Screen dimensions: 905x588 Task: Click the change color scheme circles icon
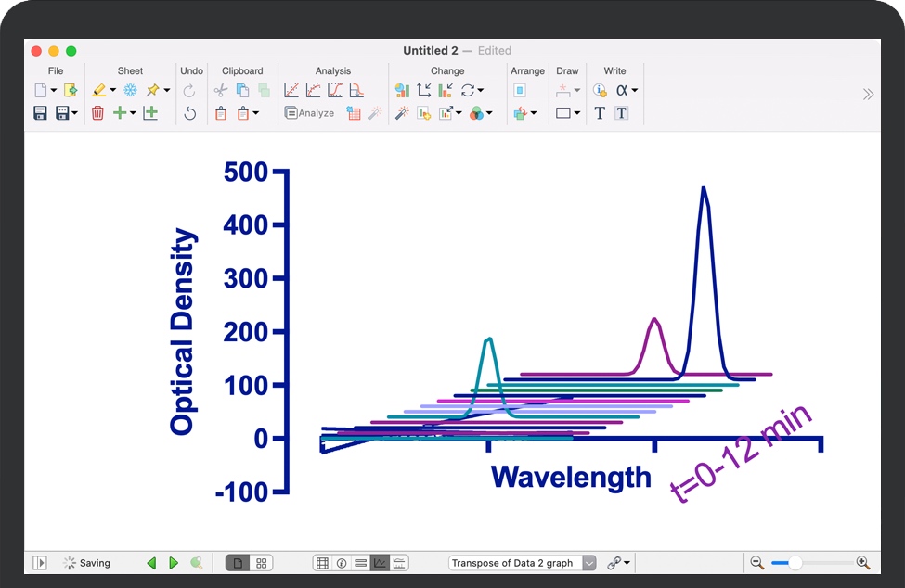[x=476, y=113]
